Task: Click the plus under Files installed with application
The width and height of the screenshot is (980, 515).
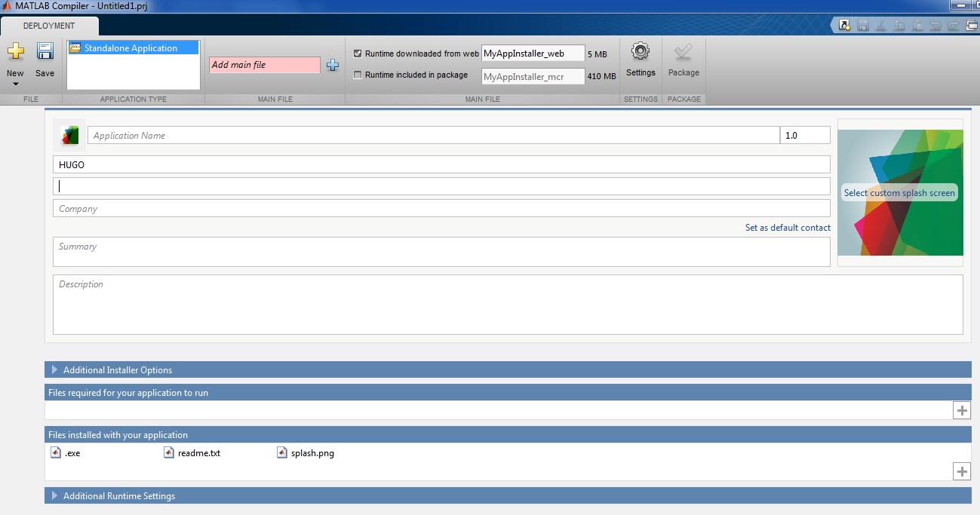Action: tap(962, 471)
